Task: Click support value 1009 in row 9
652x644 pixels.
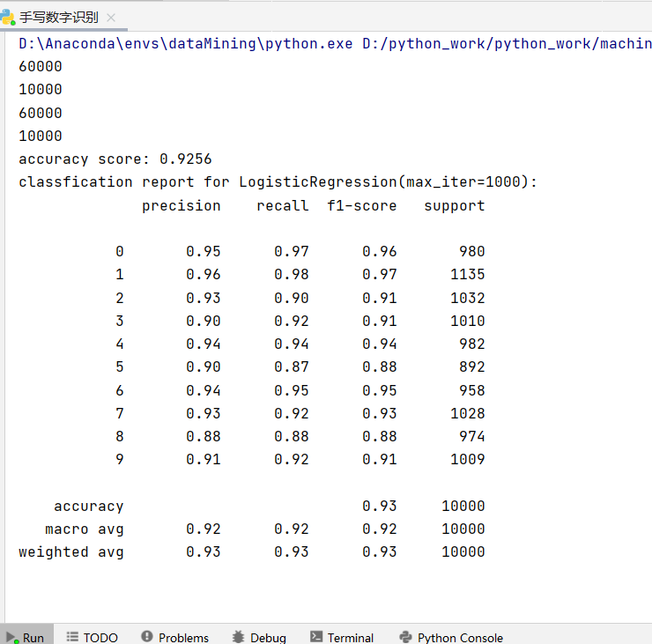Action: [x=468, y=459]
